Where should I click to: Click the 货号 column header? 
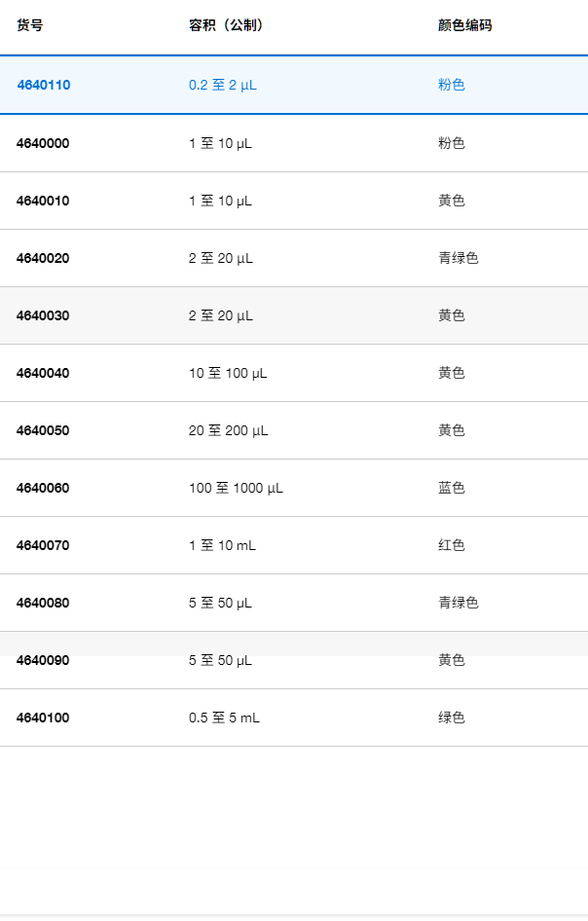click(x=30, y=25)
